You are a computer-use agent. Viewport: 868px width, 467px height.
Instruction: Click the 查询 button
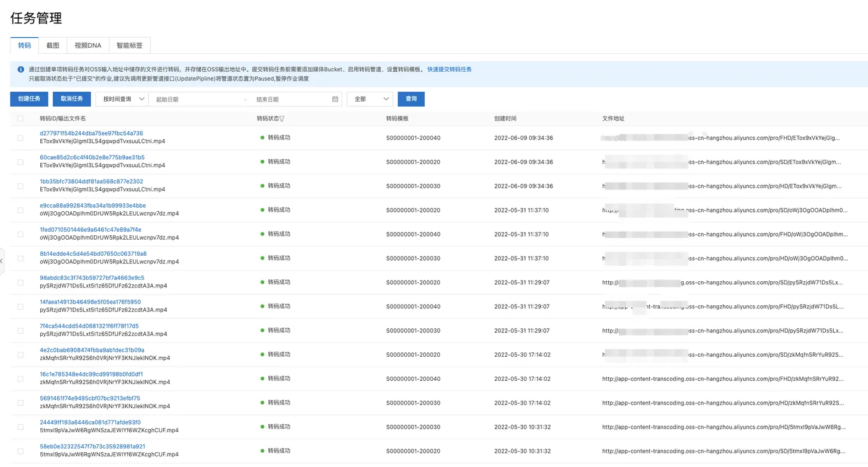point(412,99)
